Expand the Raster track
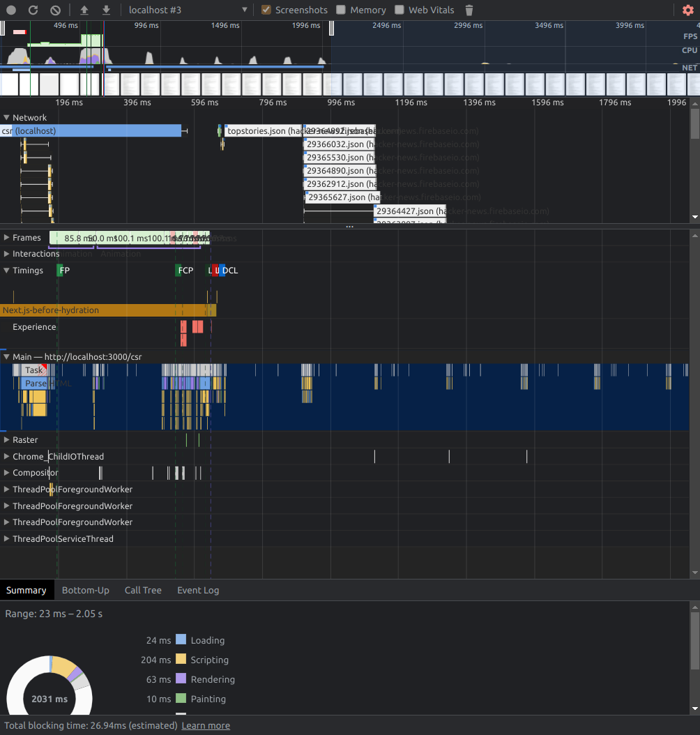The image size is (700, 735). click(6, 440)
